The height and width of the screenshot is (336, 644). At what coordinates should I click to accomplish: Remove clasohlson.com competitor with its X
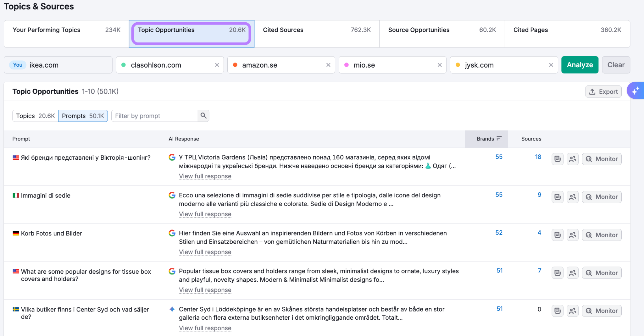[x=217, y=65]
